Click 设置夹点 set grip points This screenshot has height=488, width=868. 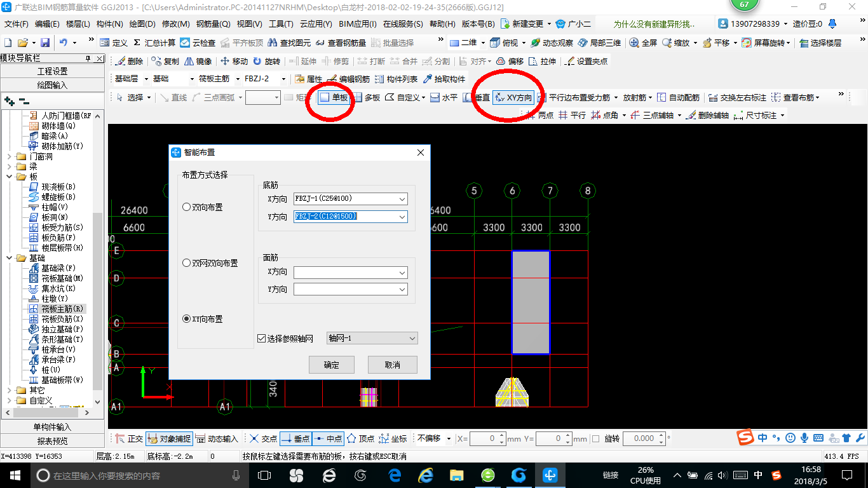pyautogui.click(x=586, y=62)
